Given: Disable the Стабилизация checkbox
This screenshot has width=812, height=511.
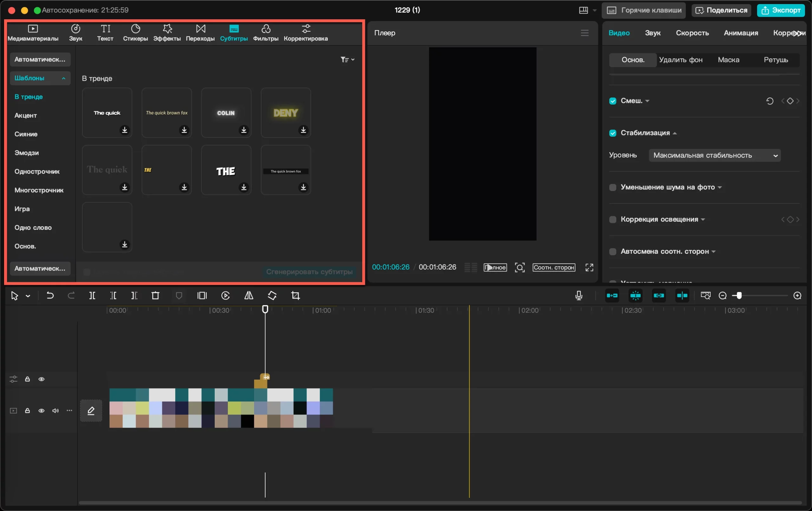Looking at the screenshot, I should 613,133.
